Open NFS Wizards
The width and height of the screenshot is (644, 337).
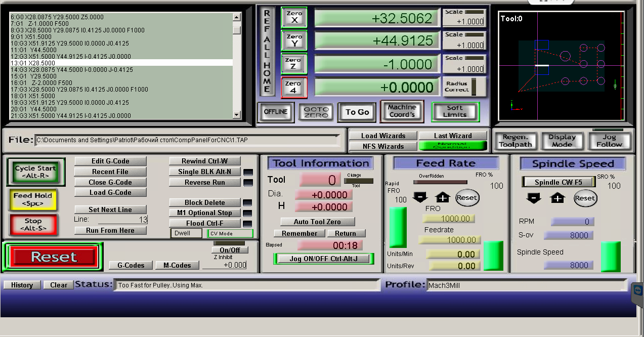[383, 146]
